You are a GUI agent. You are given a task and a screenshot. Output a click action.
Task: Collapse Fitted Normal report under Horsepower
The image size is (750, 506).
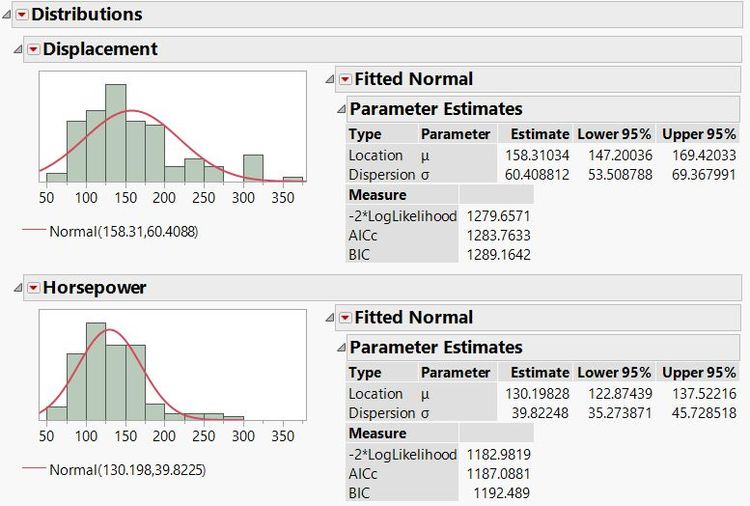pos(330,318)
